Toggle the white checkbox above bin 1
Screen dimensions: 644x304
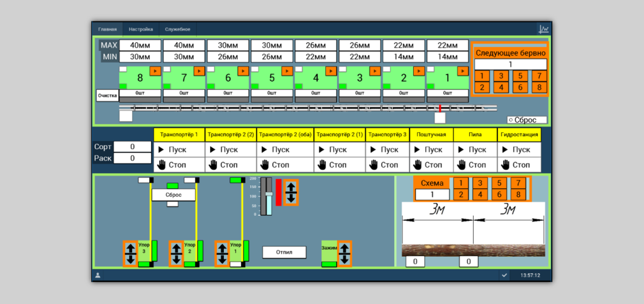coord(430,69)
